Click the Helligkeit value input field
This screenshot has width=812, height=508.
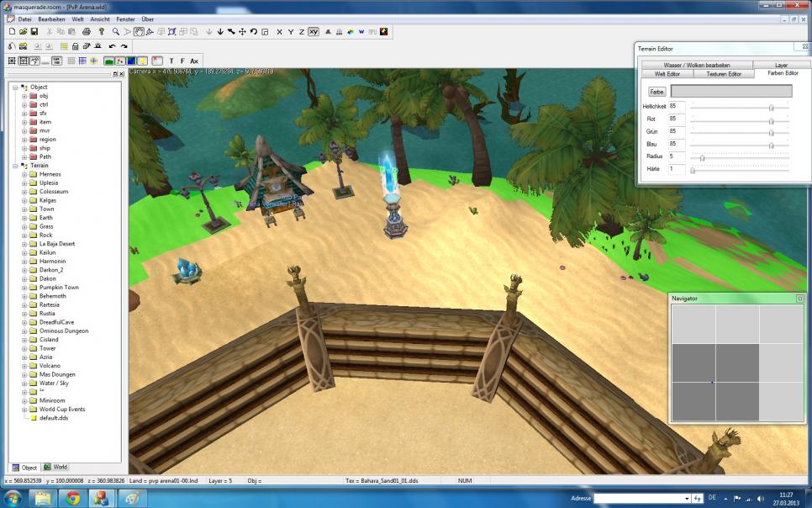(x=676, y=107)
